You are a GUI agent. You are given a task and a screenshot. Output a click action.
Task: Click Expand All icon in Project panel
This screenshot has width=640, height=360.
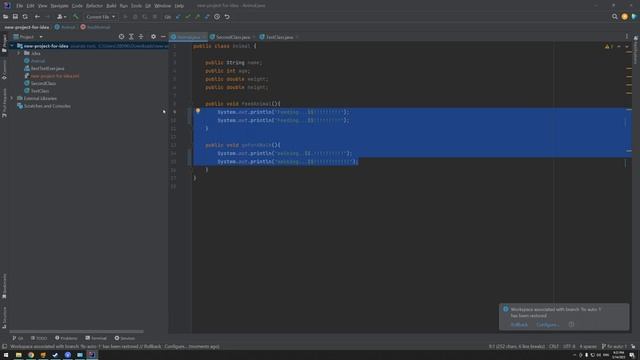[131, 37]
